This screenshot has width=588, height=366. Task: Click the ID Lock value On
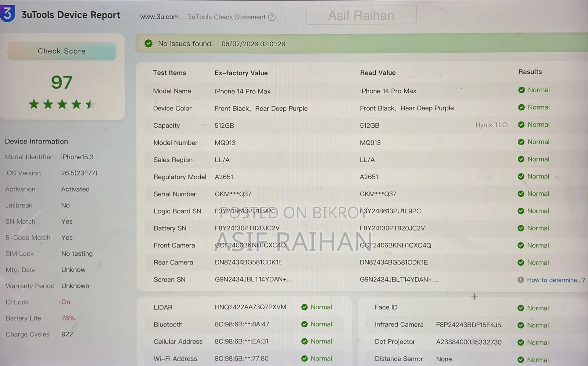(66, 302)
